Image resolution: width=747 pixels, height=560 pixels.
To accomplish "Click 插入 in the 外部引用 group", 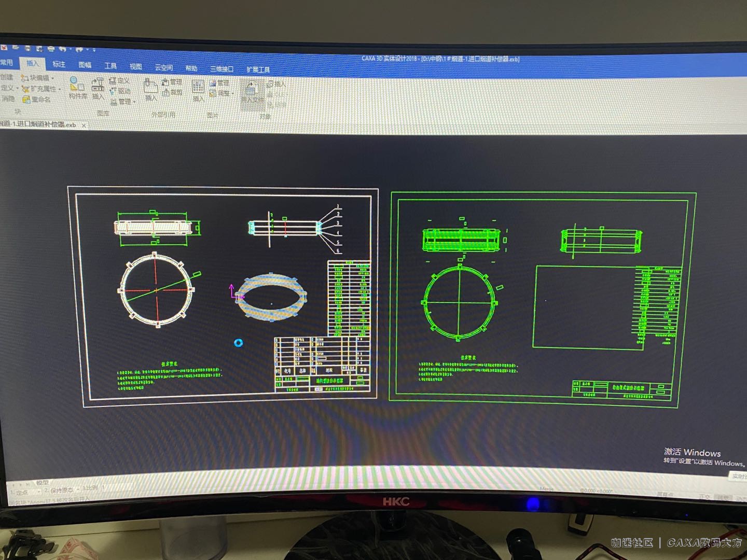I will pyautogui.click(x=150, y=90).
